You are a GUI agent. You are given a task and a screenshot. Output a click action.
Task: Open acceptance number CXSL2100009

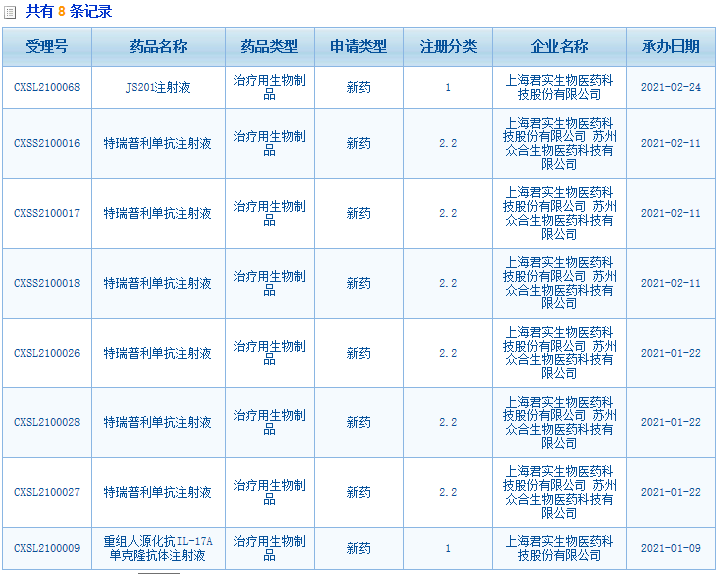point(47,549)
